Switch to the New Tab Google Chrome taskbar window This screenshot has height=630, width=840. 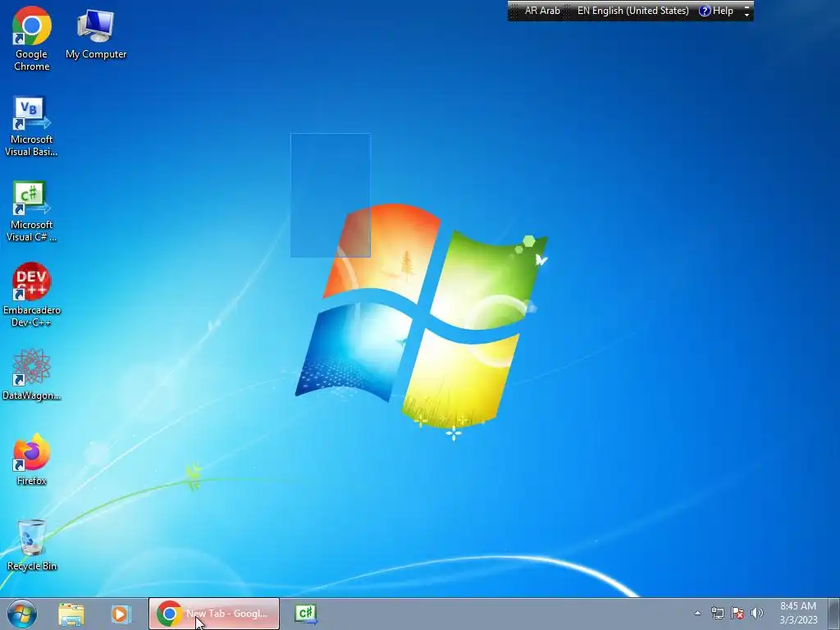coord(214,614)
